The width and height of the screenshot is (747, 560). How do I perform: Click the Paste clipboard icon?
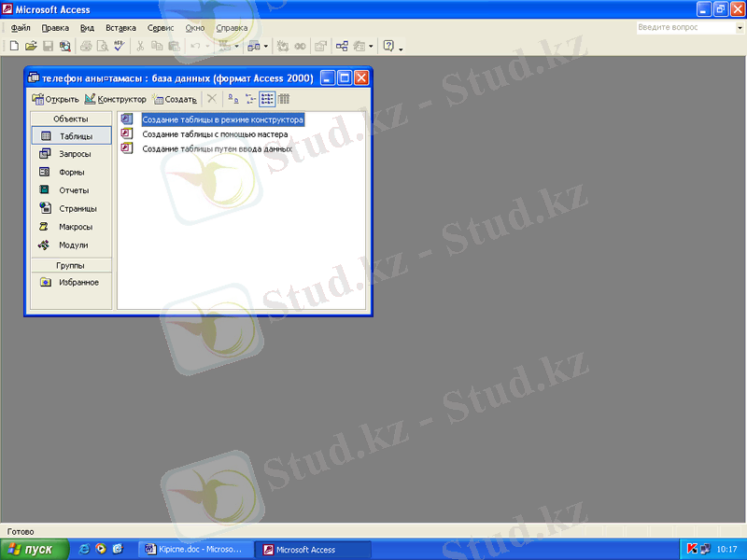click(174, 46)
